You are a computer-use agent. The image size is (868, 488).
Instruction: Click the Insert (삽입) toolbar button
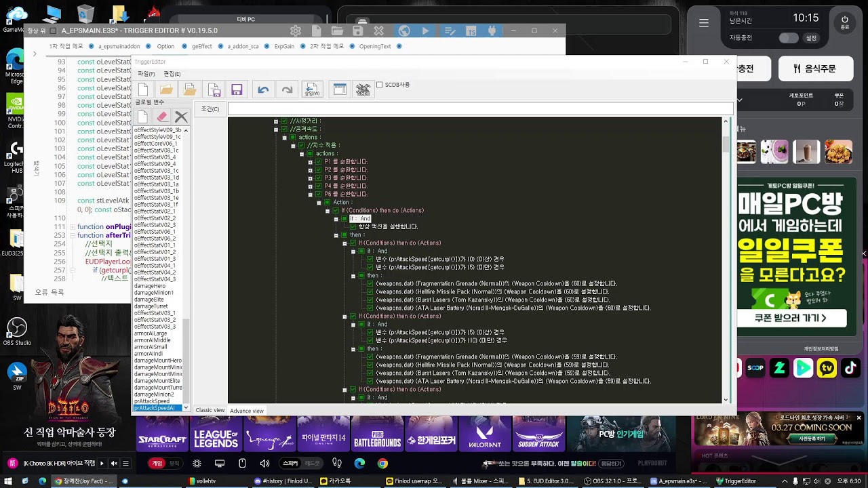(312, 89)
